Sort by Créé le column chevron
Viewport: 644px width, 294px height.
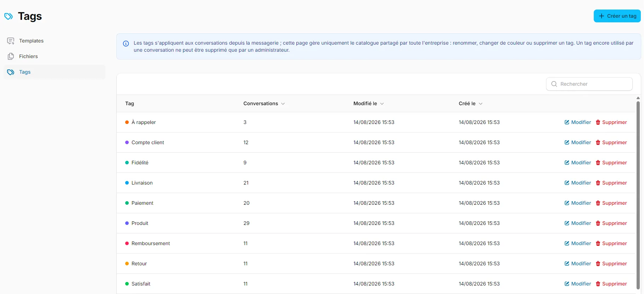point(481,104)
